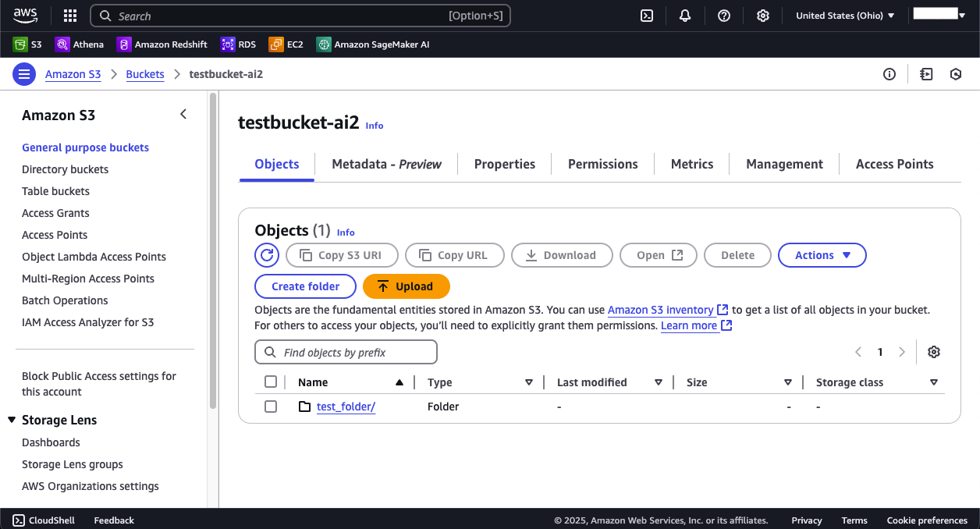Viewport: 980px width, 529px height.
Task: Collapse the Amazon S3 side navigation
Action: (183, 115)
